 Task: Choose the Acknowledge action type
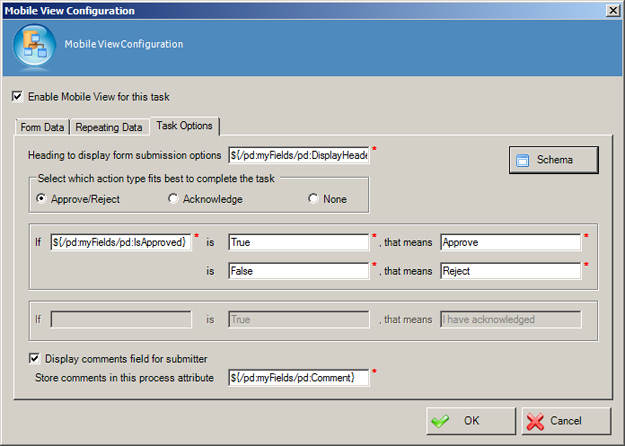tap(174, 199)
